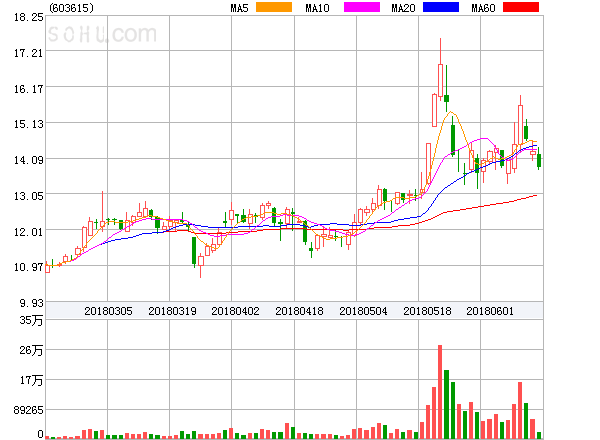
Task: Click the 20180518 date label
Action: [x=427, y=311]
